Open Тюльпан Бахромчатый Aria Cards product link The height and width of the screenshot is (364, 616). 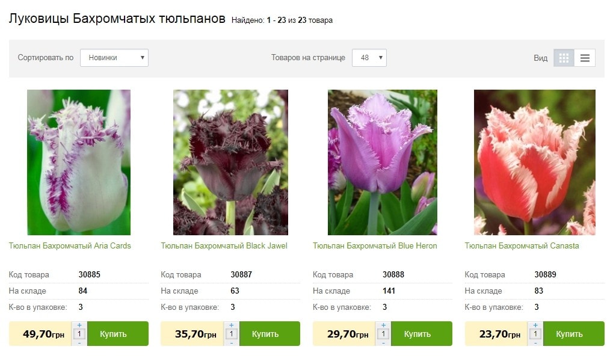70,245
